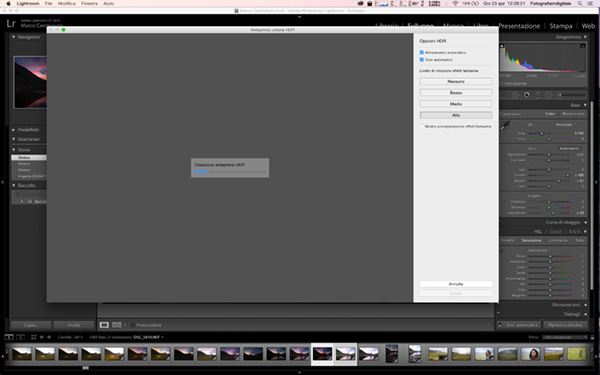The image size is (600, 375).
Task: Open Spotlight search magnifier icon
Action: (580, 3)
